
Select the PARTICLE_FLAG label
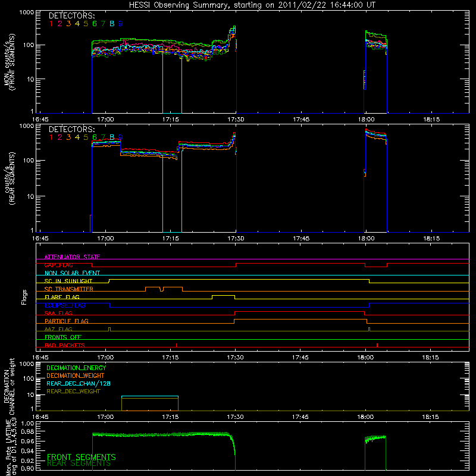pyautogui.click(x=67, y=321)
